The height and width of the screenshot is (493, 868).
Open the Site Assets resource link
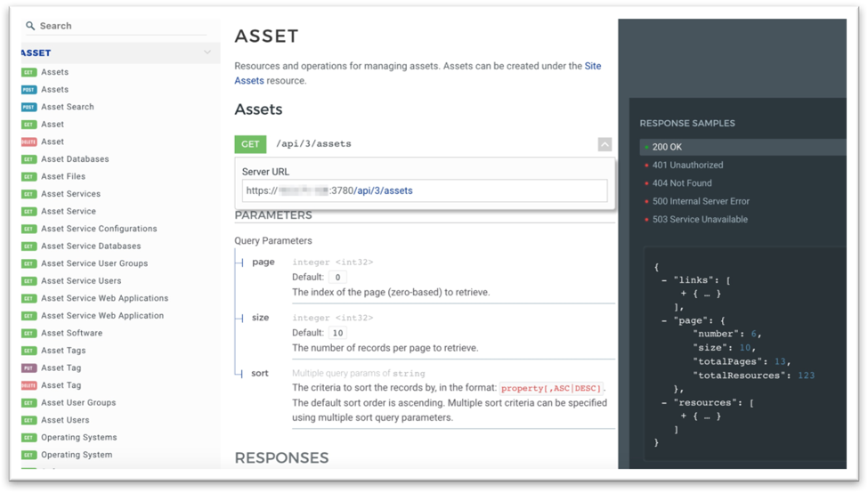click(x=592, y=66)
